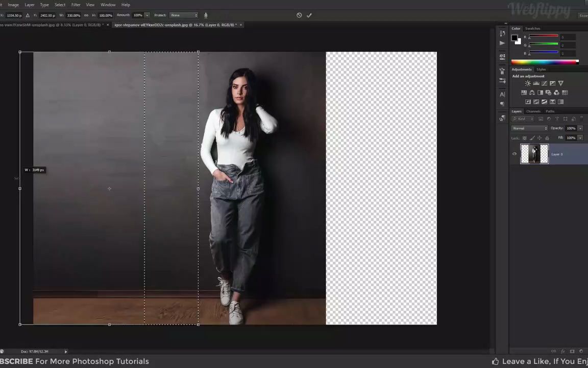The width and height of the screenshot is (588, 368).
Task: Pick a color from spectrum ramp
Action: (x=545, y=62)
